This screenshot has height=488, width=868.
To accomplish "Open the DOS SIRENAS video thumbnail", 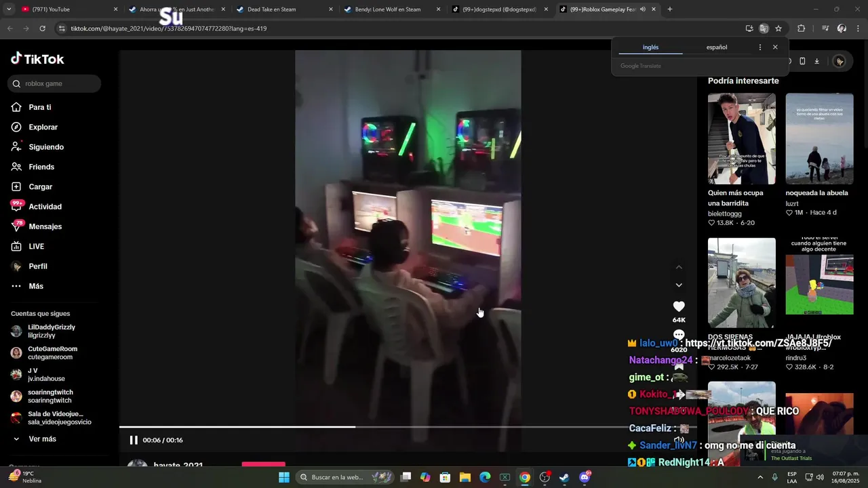I will (742, 283).
